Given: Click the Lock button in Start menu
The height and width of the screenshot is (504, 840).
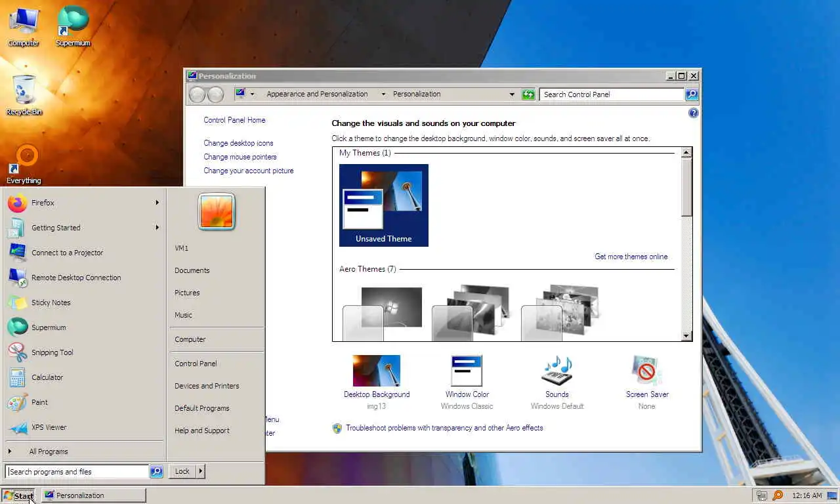Looking at the screenshot, I should pos(182,471).
